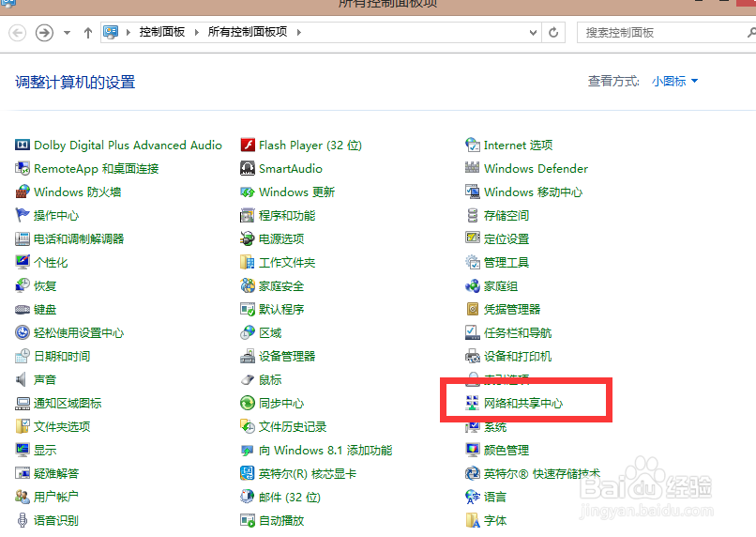
Task: Click the 语音识别 microphone icon
Action: tap(23, 520)
